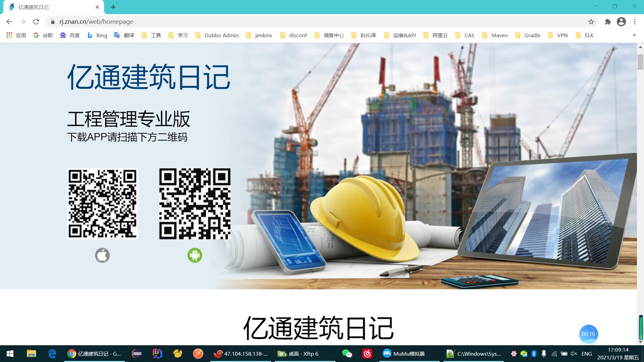Click the Dubbo Admin bookmark folder
Image resolution: width=644 pixels, height=362 pixels.
(221, 35)
